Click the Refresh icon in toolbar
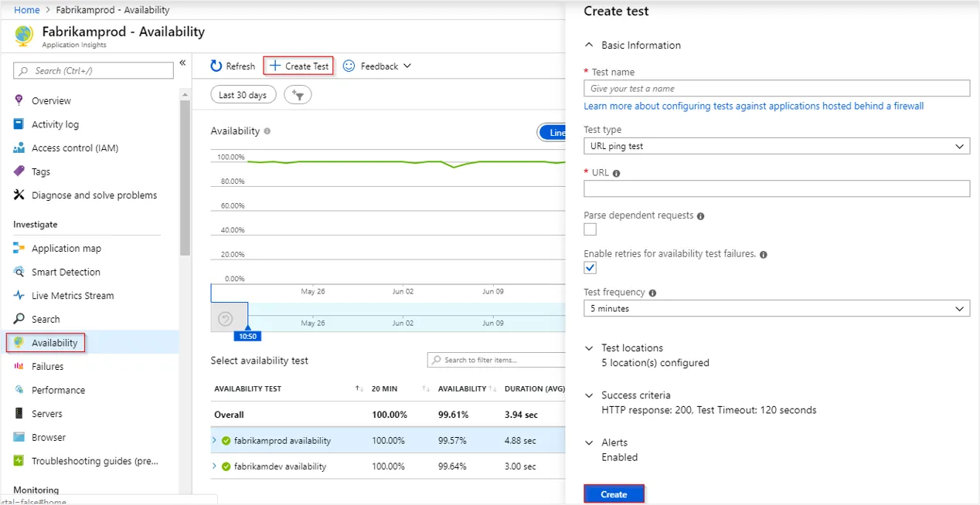 216,66
